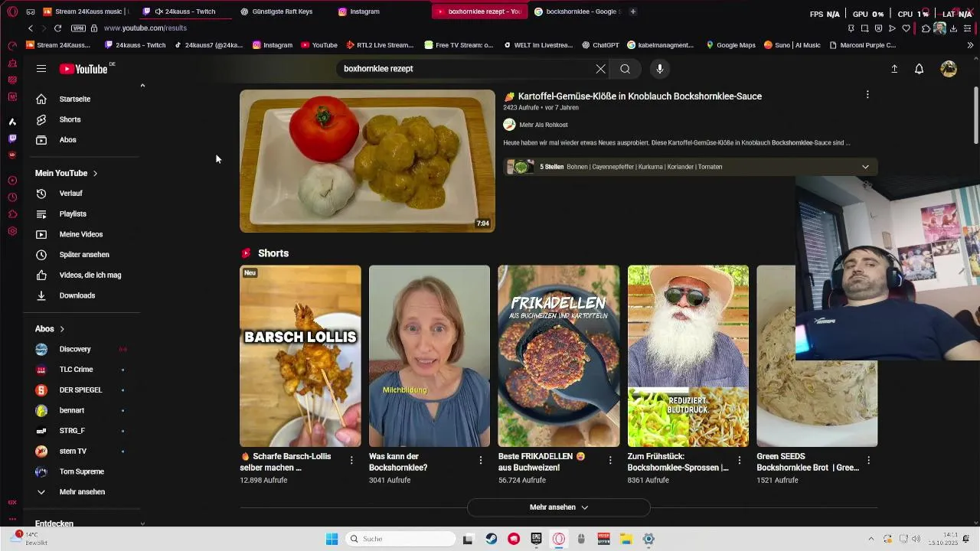Viewport: 980px width, 551px height.
Task: Reload the page in Opera toolbar
Action: (57, 28)
